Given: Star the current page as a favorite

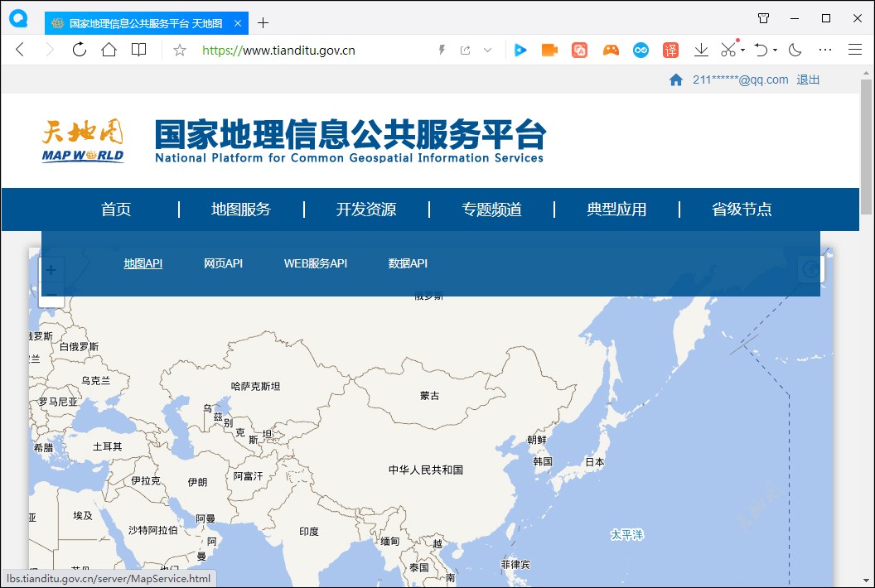Looking at the screenshot, I should (x=178, y=50).
